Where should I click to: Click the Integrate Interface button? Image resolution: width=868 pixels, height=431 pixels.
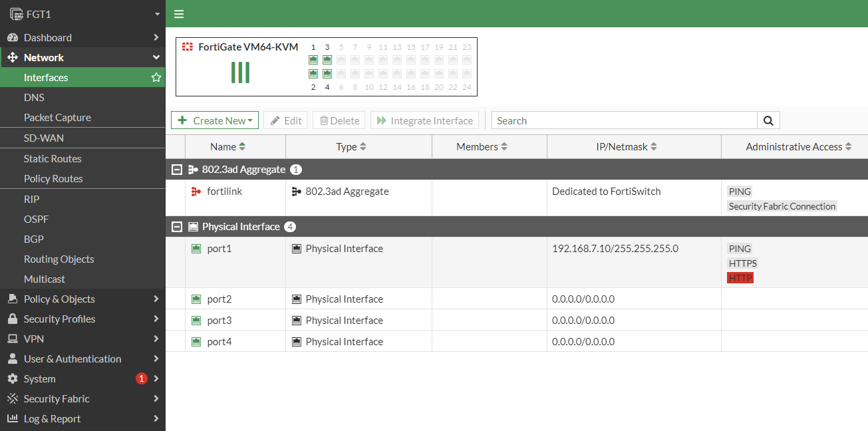click(425, 120)
